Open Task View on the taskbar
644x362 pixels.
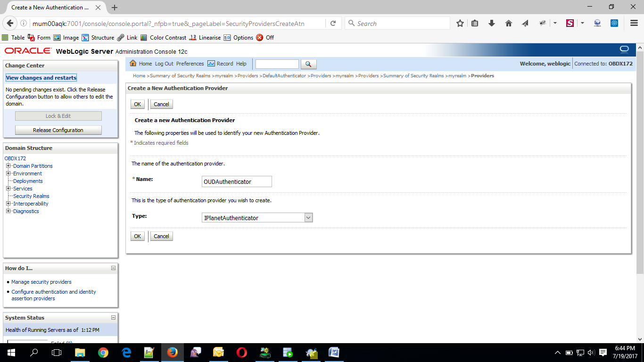click(x=57, y=352)
